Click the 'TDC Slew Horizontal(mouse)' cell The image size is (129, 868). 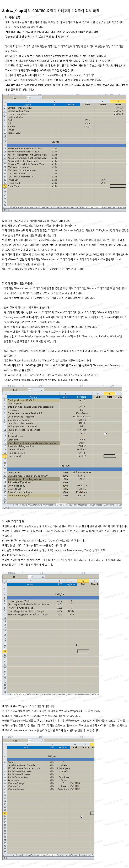point(27,171)
